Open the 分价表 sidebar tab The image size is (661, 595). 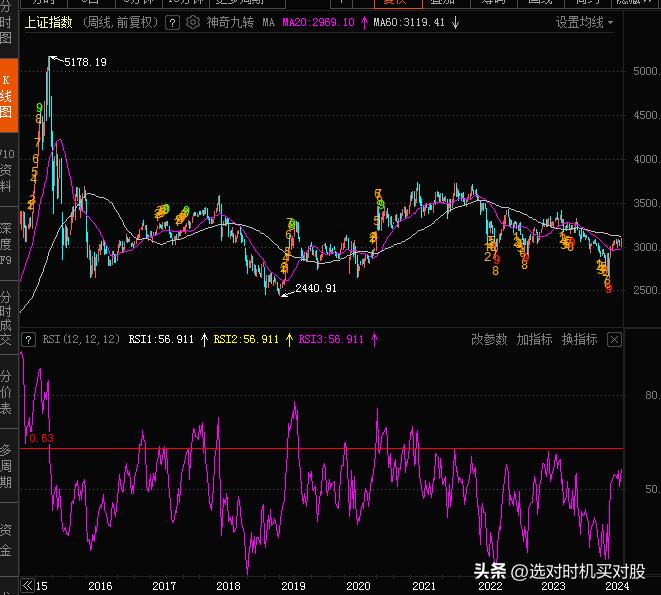(x=8, y=392)
